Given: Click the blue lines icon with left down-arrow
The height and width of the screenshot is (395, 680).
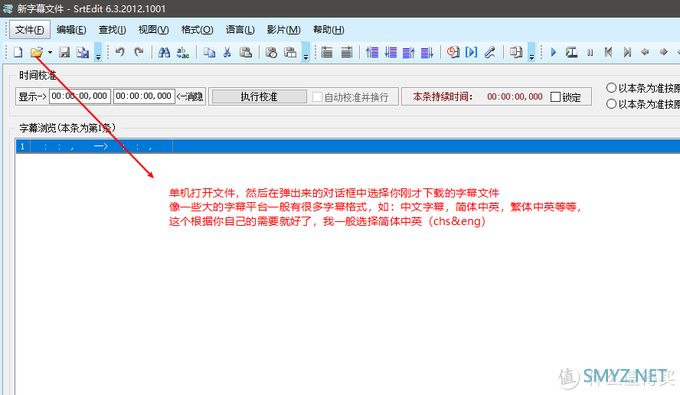Looking at the screenshot, I should 390,52.
